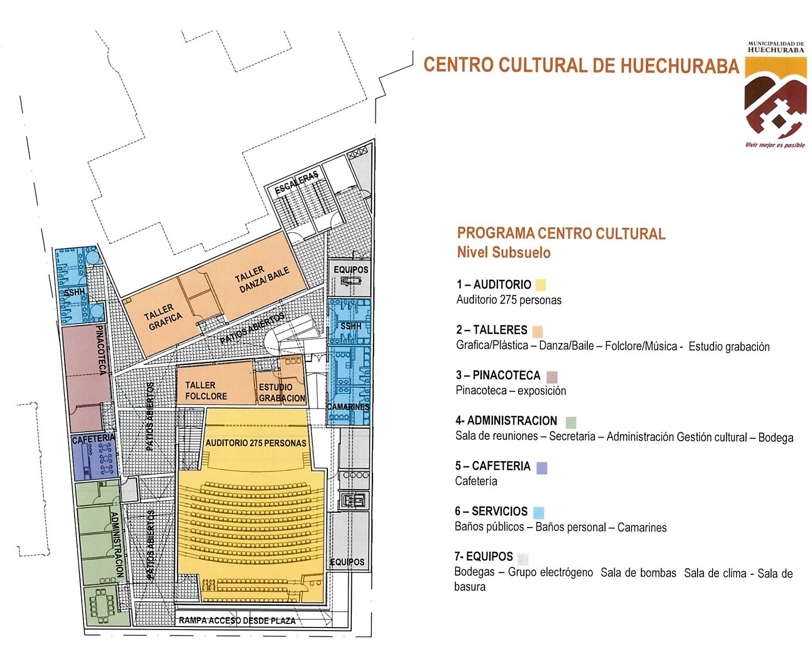
Task: Click the diagonal 'PATIOS ABIERTOS' label between workshops
Action: pyautogui.click(x=252, y=329)
